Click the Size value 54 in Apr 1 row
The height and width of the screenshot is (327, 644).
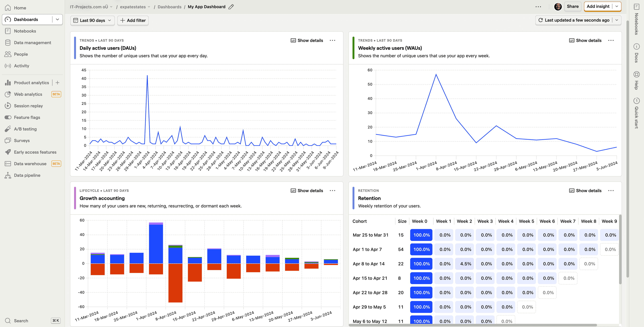(x=401, y=249)
